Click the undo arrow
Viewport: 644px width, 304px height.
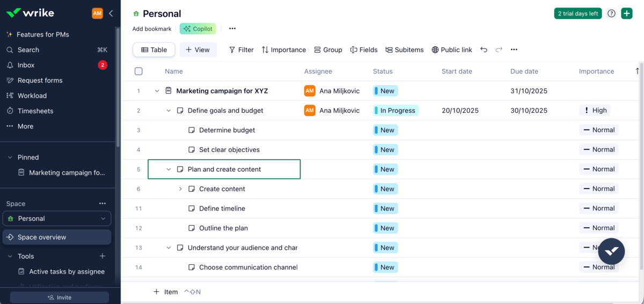pos(484,50)
